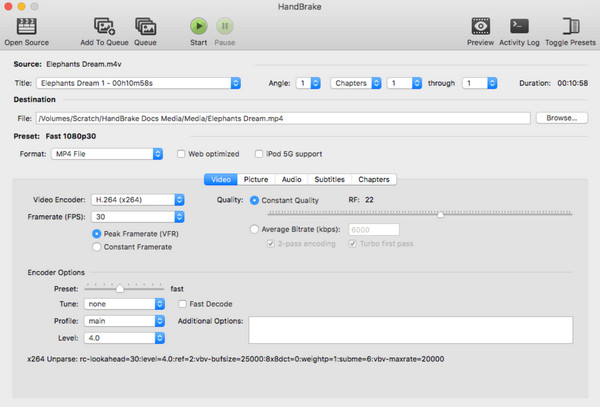Start encoding with green play button
The height and width of the screenshot is (407, 600).
[199, 26]
